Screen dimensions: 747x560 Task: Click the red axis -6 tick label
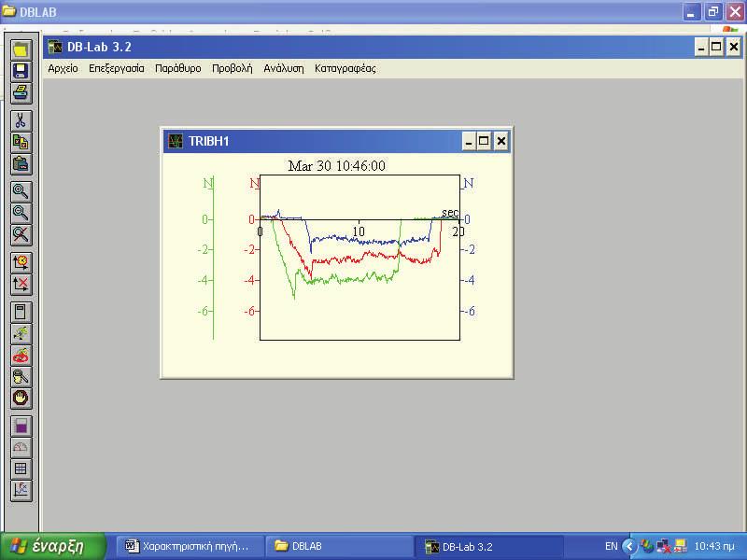coord(250,311)
